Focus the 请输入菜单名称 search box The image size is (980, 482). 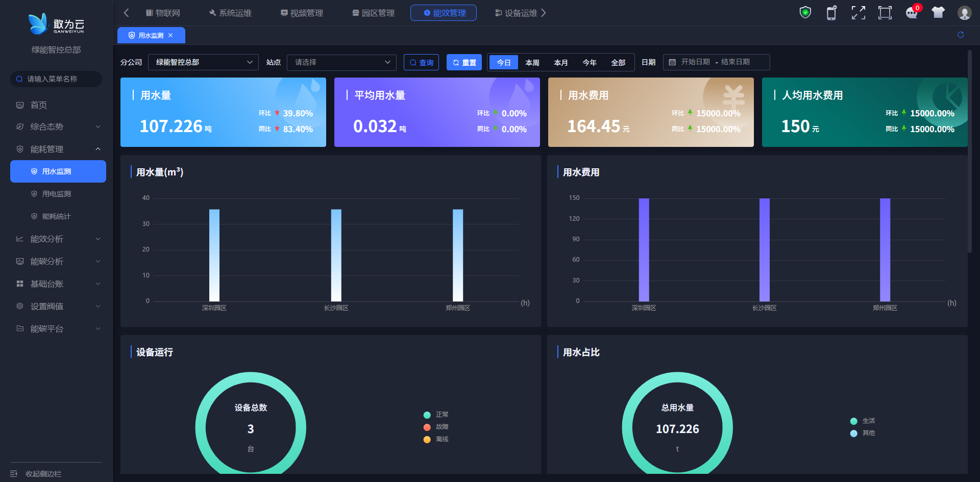click(56, 79)
